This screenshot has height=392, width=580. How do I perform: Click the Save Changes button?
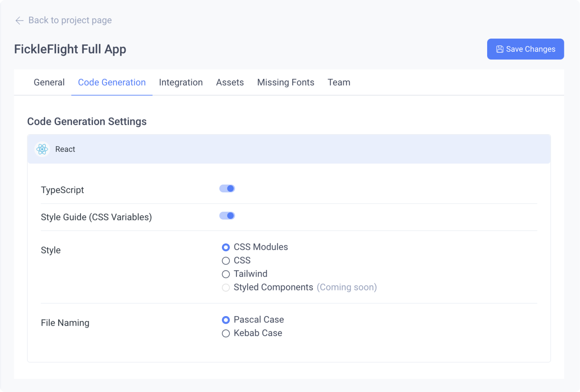click(525, 49)
